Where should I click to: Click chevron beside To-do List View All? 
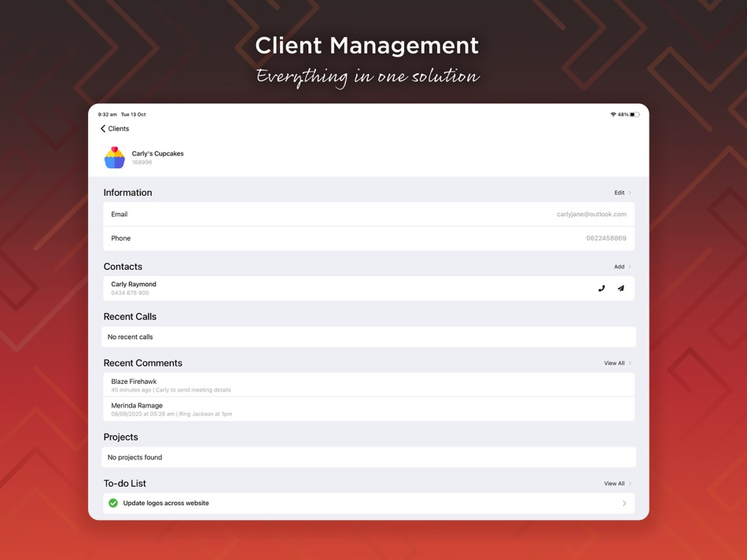(630, 483)
